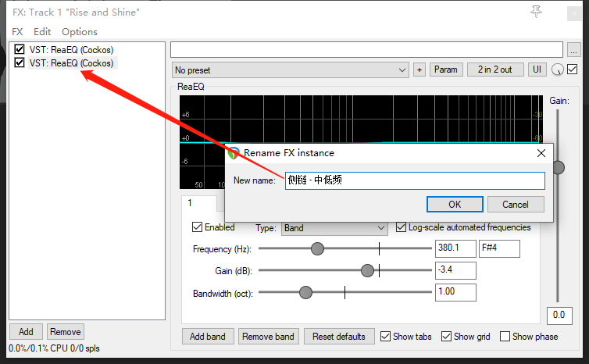Open the band Type dropdown
This screenshot has width=589, height=364.
click(x=334, y=228)
